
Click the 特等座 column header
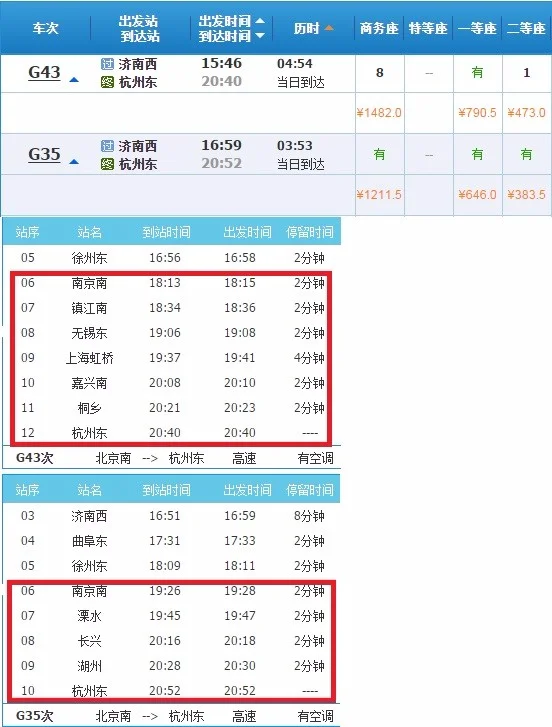pyautogui.click(x=428, y=28)
